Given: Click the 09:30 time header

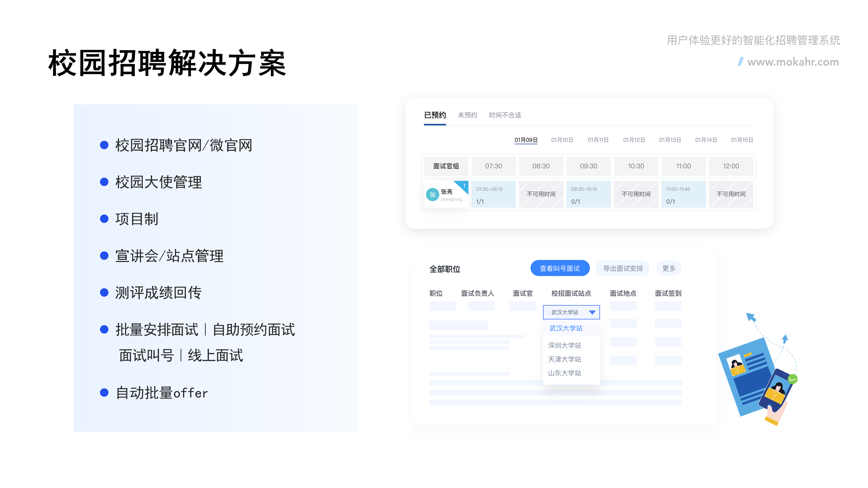Looking at the screenshot, I should pos(588,166).
